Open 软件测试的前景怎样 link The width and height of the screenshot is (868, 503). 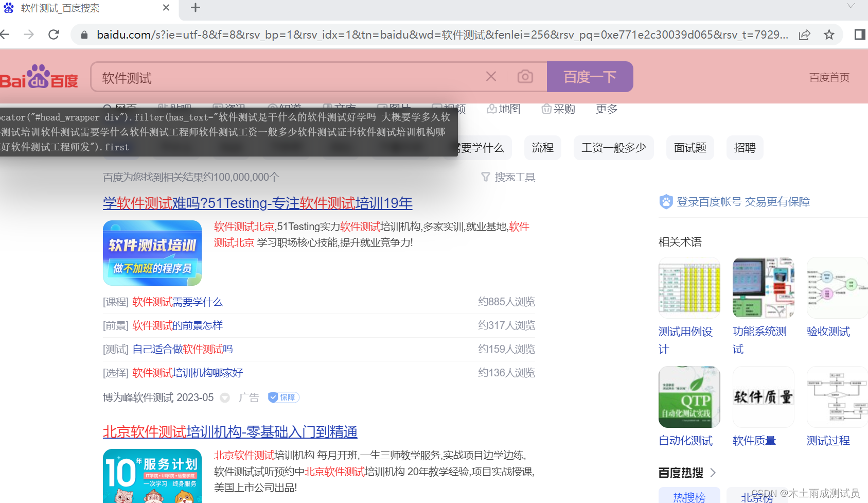pos(178,325)
